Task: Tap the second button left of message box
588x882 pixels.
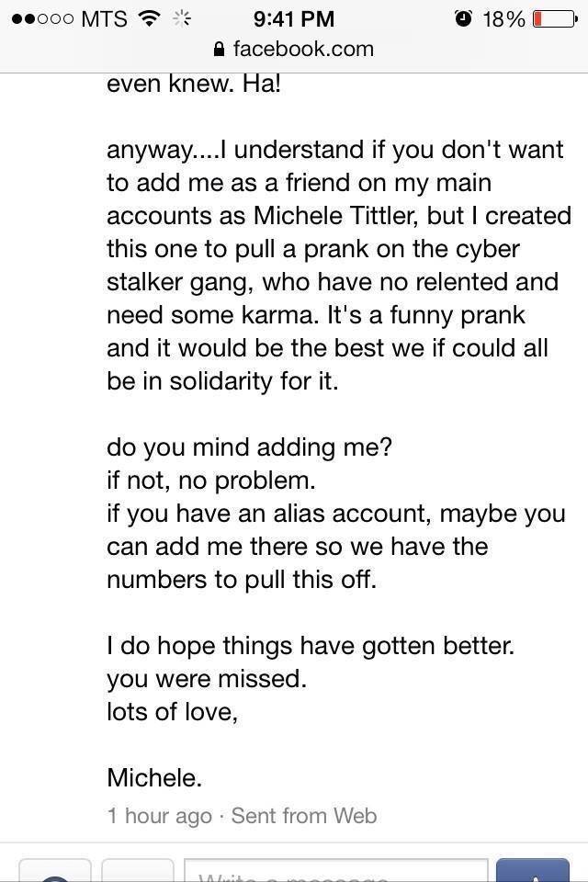Action: tap(137, 871)
